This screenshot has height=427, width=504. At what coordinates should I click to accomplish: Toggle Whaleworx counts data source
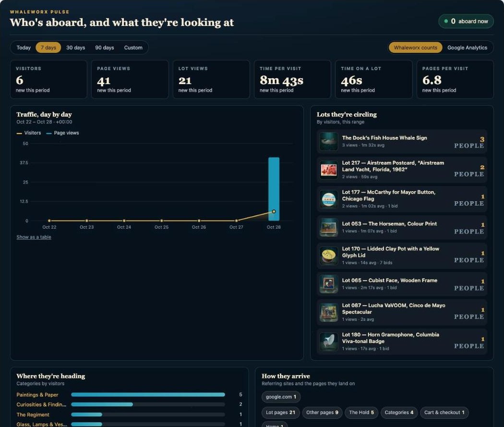pyautogui.click(x=415, y=48)
